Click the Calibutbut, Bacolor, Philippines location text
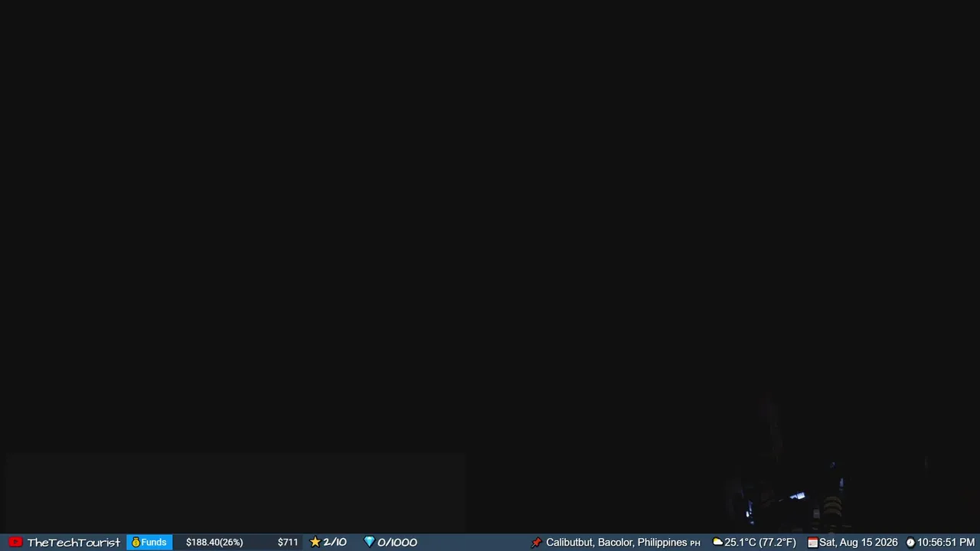The width and height of the screenshot is (980, 551). point(616,543)
